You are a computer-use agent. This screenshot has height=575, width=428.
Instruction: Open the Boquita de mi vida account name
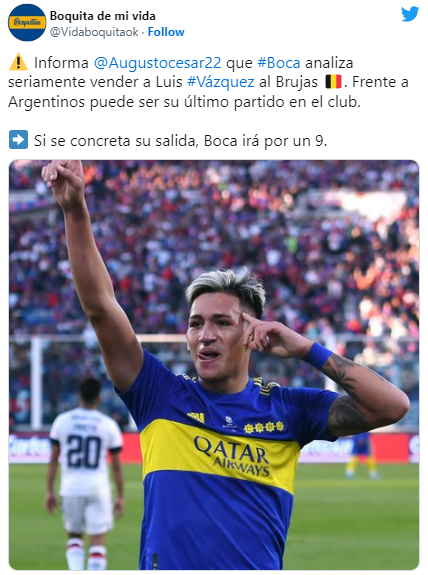pos(103,16)
